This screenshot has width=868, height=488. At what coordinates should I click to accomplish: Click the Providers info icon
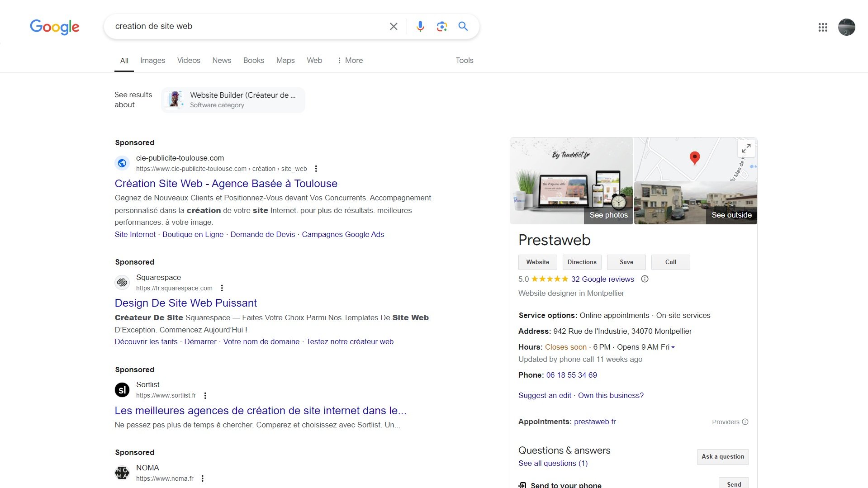tap(745, 422)
